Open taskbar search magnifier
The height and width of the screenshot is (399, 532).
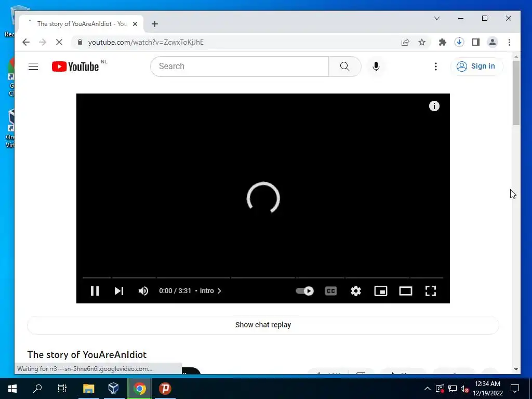click(x=37, y=389)
